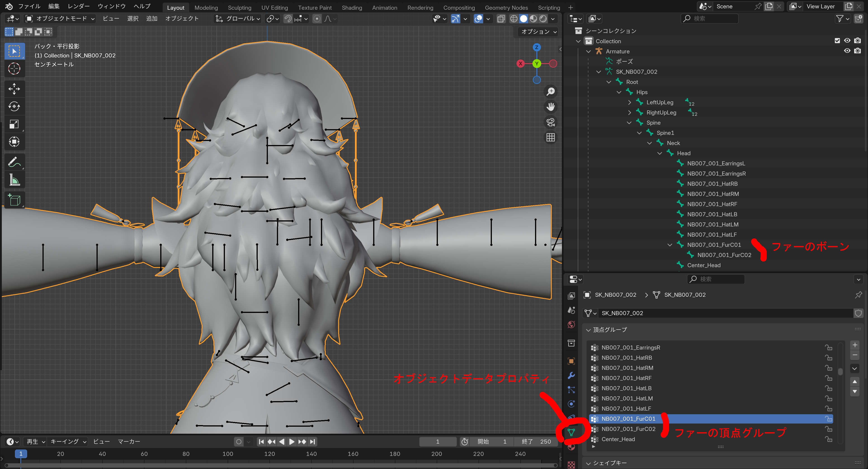Select the Rotate tool icon
868x469 pixels.
click(14, 107)
